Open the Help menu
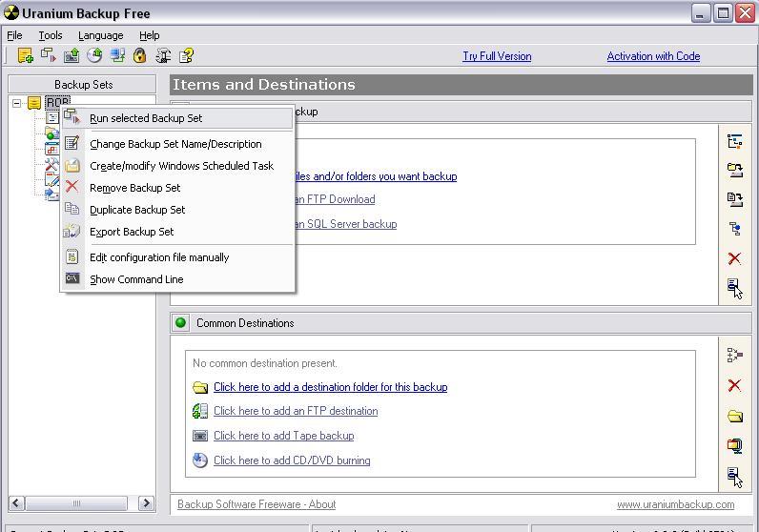Viewport: 759px width, 532px height. coord(149,35)
